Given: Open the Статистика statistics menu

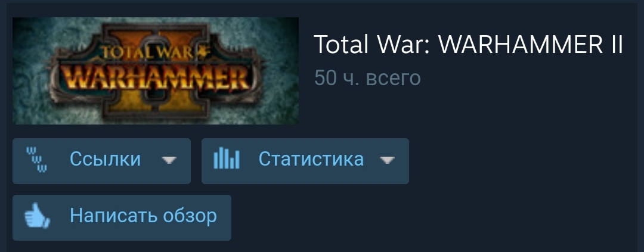Looking at the screenshot, I should point(305,161).
